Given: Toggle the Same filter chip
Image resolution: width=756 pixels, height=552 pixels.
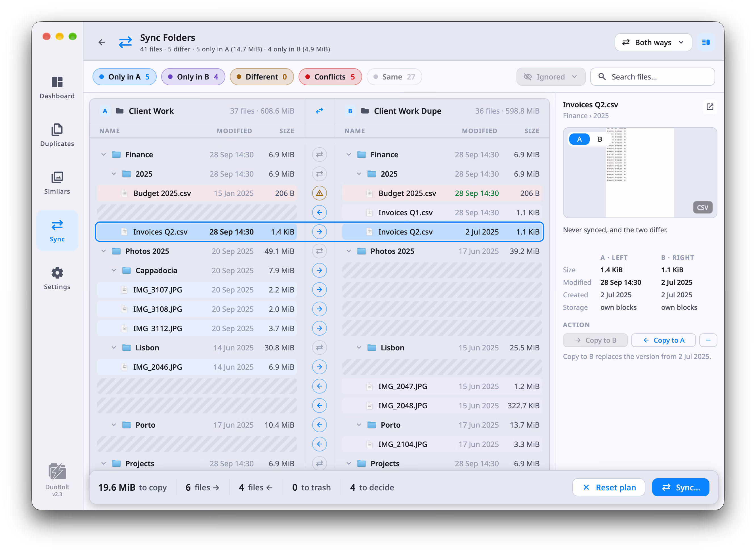Looking at the screenshot, I should 394,77.
